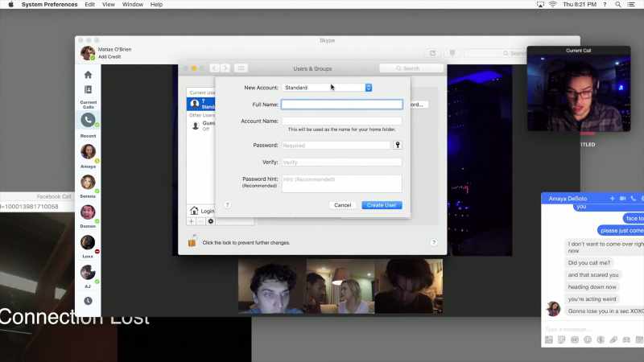Open Skype Home icon in sidebar
The width and height of the screenshot is (644, 362).
(x=88, y=75)
